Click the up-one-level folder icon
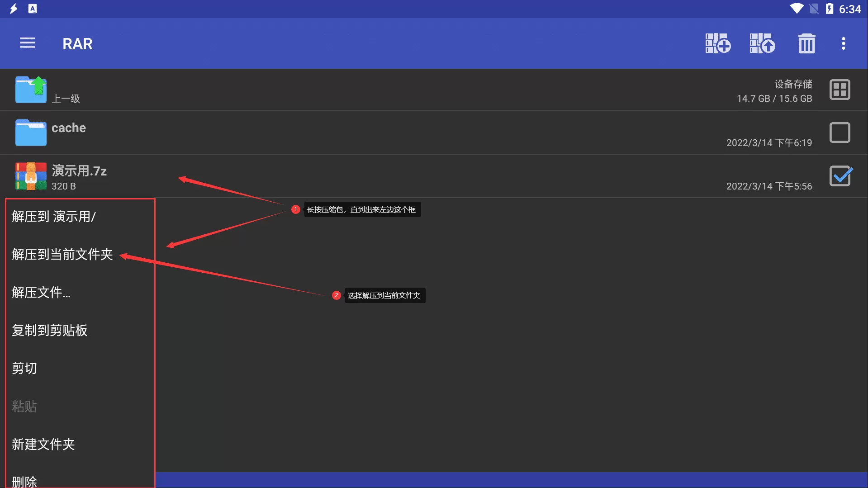868x488 pixels. 31,90
